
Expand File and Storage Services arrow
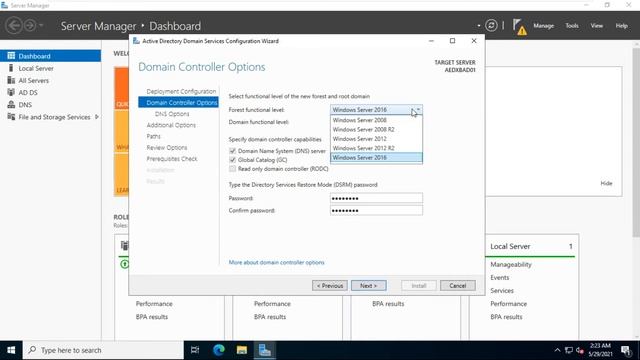pyautogui.click(x=97, y=117)
